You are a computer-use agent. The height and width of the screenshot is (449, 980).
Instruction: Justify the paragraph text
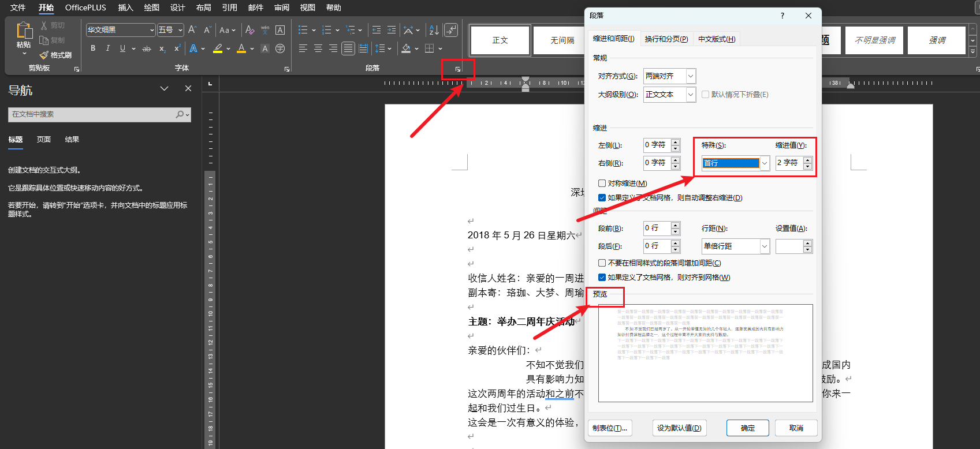point(348,48)
